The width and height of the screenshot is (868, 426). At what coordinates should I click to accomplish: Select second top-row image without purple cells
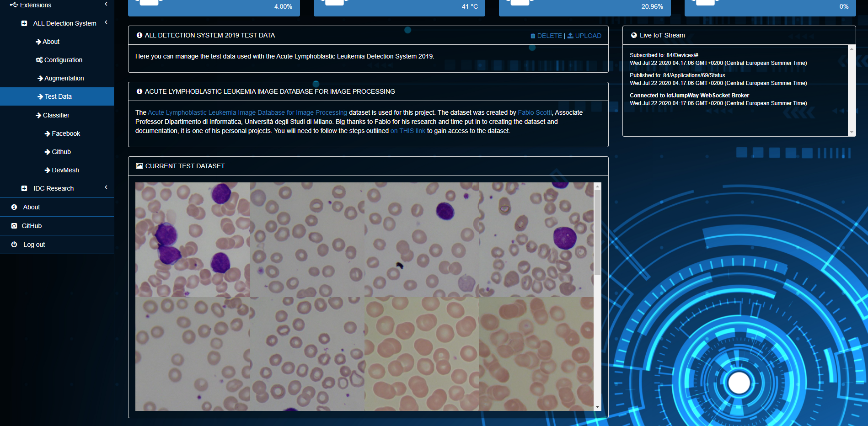point(307,240)
